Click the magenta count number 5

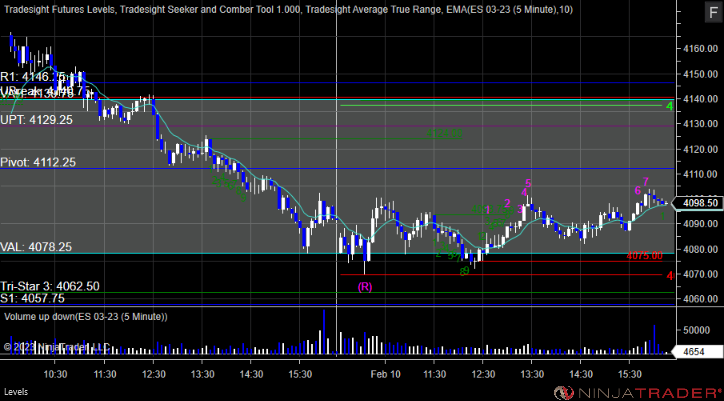click(x=528, y=183)
